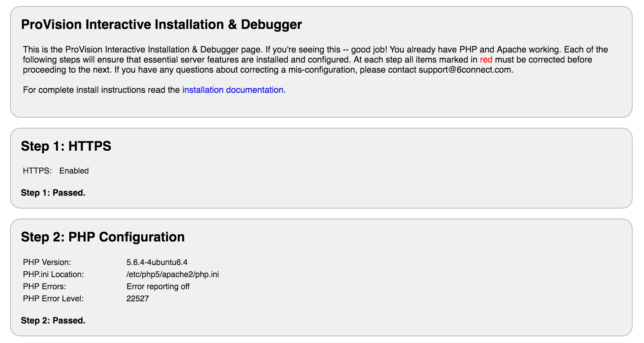Click the php.ini path /etc/php5/apache2/php.ini
Screen dimensions: 644x343
point(173,274)
